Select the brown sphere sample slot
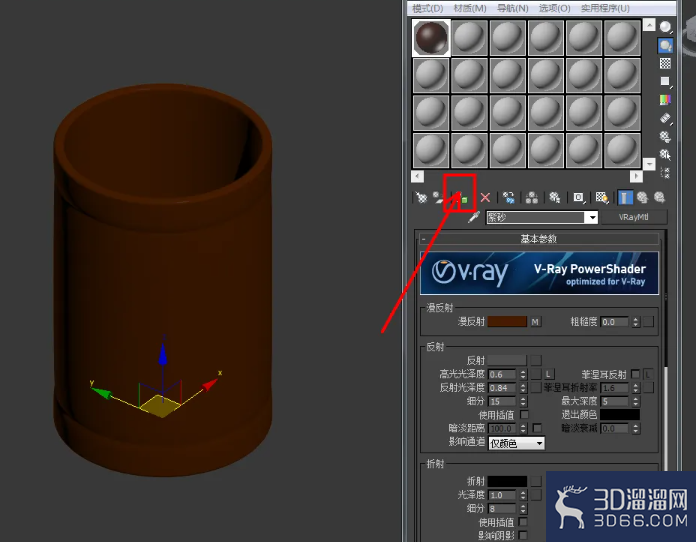Viewport: 696px width, 542px height. [431, 38]
